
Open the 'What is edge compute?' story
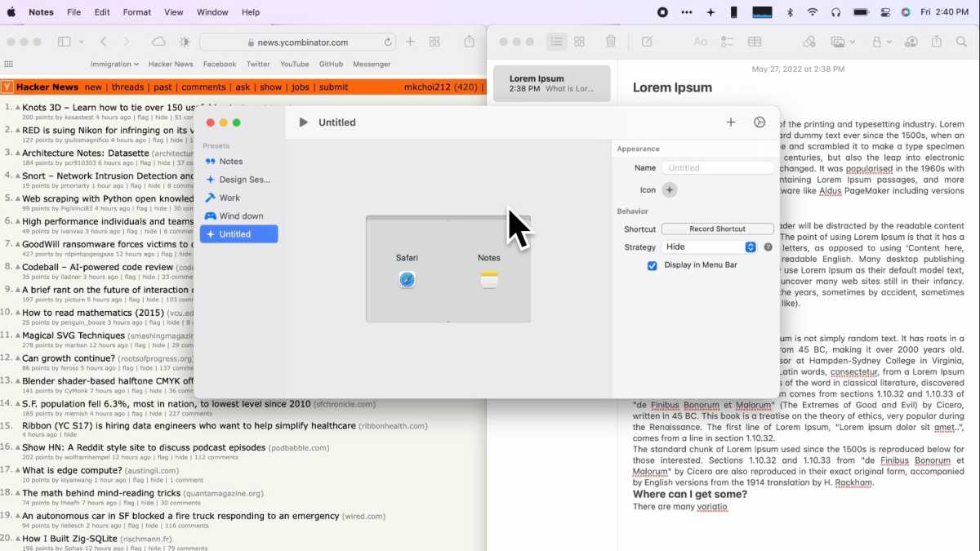pos(73,470)
